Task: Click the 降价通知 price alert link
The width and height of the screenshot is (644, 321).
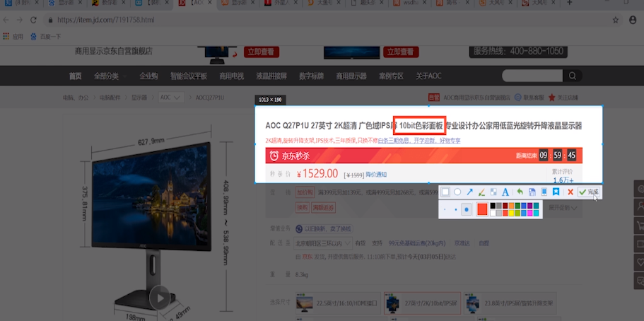Action: pyautogui.click(x=376, y=174)
